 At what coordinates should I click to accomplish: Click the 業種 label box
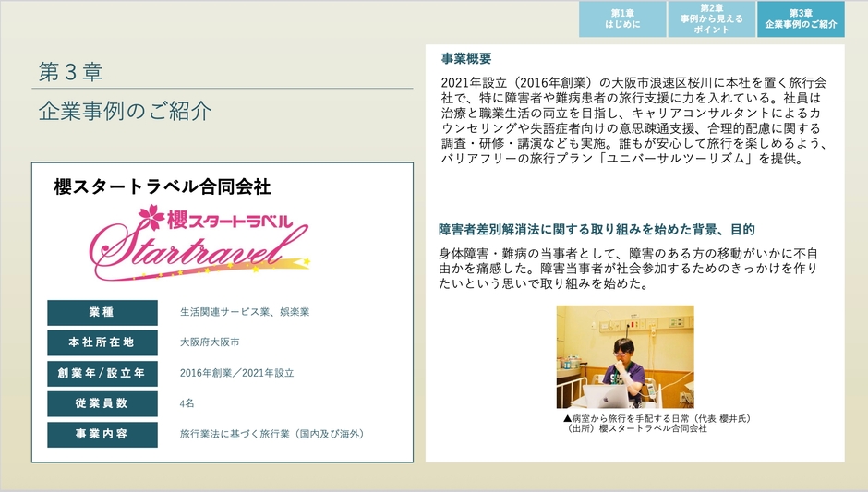[x=102, y=313]
